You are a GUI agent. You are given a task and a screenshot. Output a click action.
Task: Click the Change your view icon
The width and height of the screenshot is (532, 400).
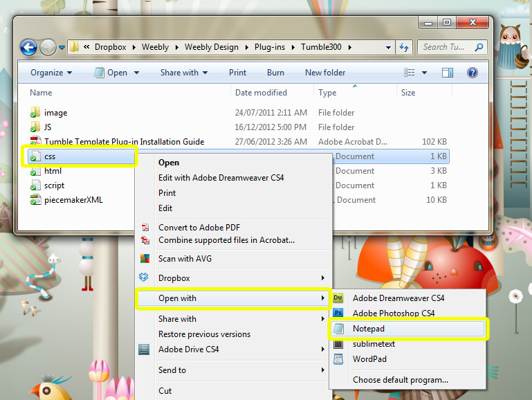point(409,72)
